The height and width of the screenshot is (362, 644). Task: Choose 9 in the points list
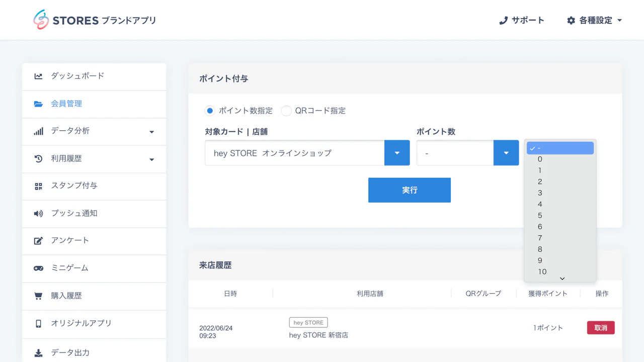[560, 260]
